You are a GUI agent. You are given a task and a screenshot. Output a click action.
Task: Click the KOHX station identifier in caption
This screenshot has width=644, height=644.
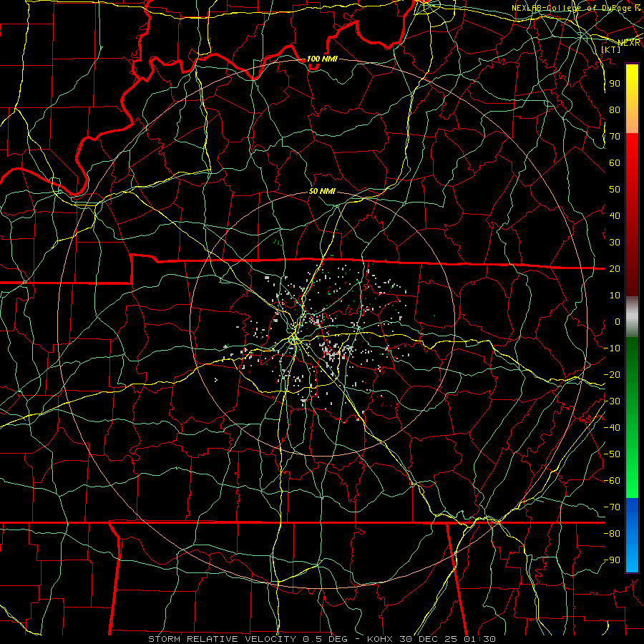pyautogui.click(x=380, y=639)
